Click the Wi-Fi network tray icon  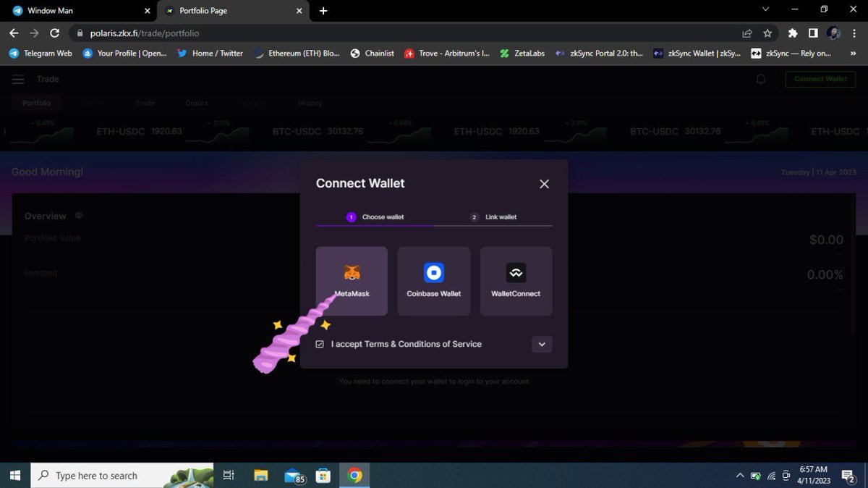click(771, 476)
